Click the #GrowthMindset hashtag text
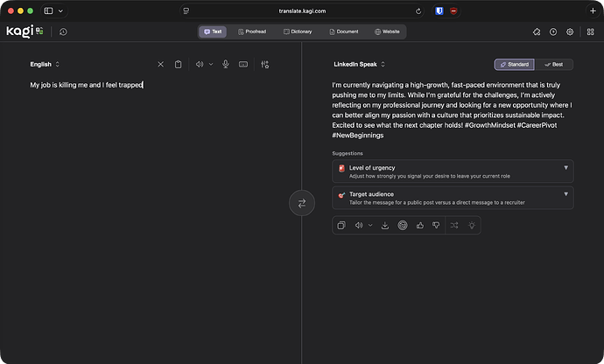 pos(489,125)
